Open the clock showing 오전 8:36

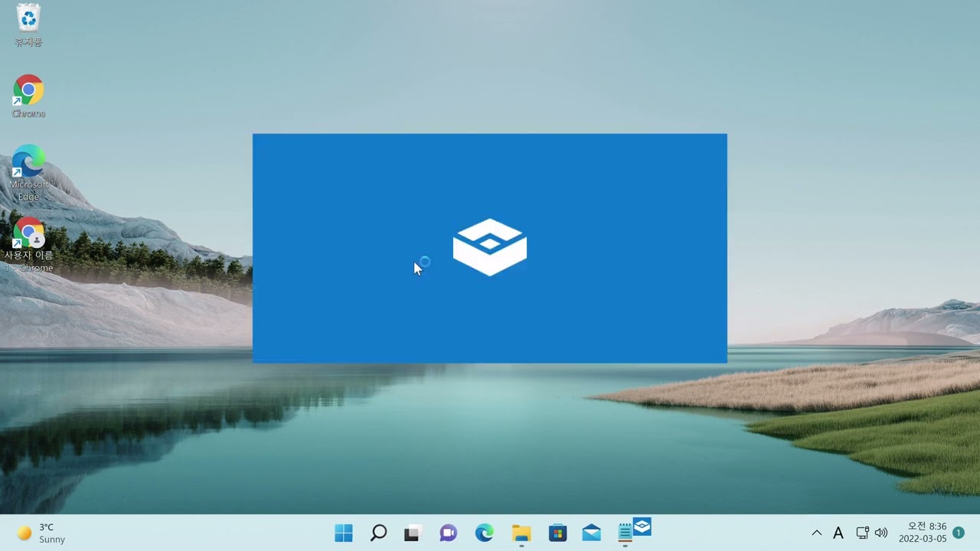tap(923, 533)
